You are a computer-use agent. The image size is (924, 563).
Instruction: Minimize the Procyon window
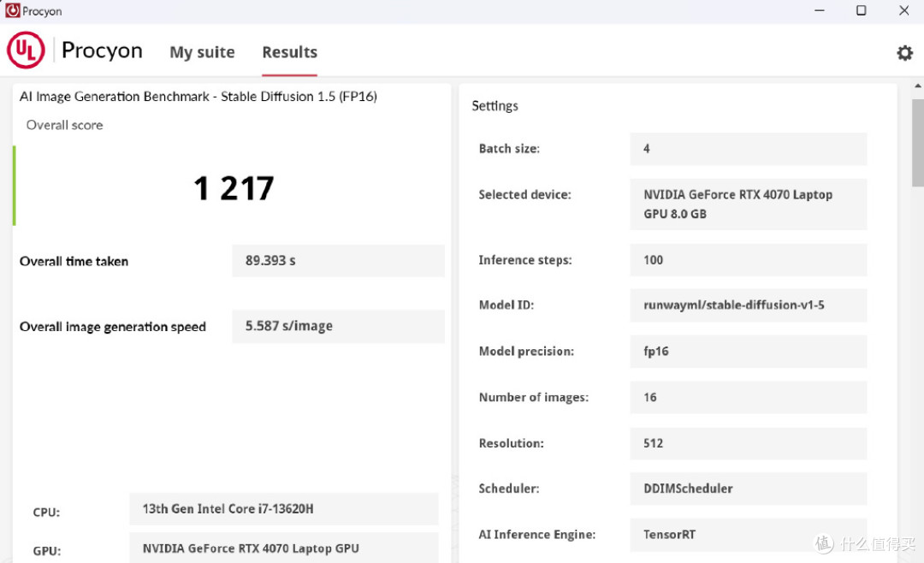[x=819, y=11]
